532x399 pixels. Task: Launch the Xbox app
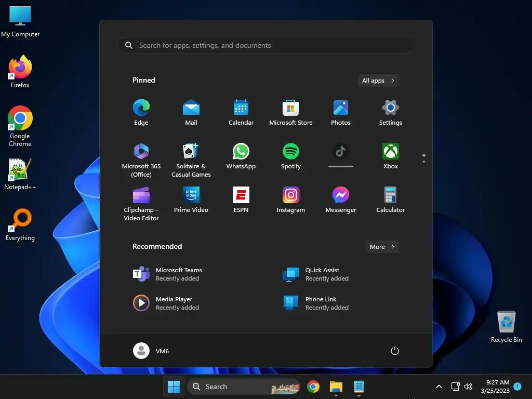click(x=391, y=156)
